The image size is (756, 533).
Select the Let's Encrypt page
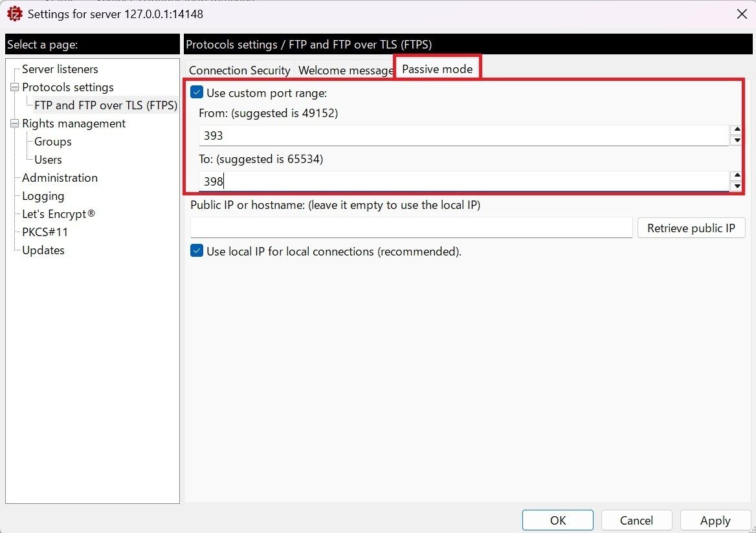(58, 213)
